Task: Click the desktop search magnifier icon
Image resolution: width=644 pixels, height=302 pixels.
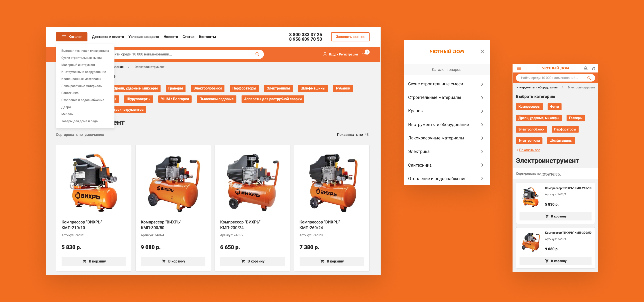Action: 257,54
